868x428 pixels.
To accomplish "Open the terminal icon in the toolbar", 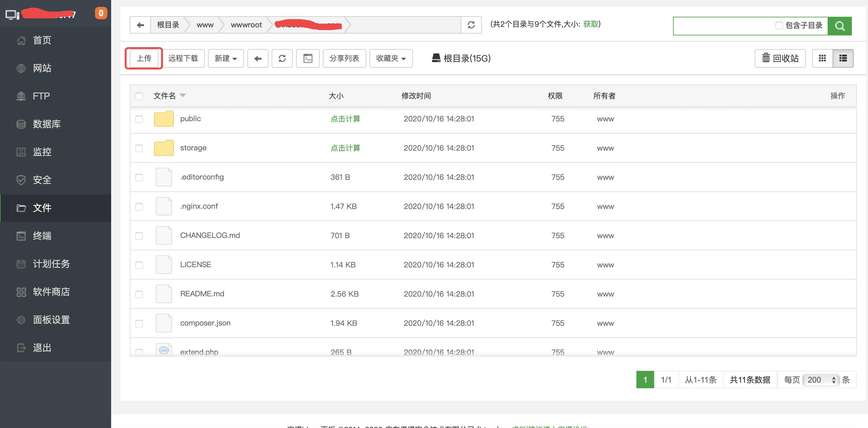I will pyautogui.click(x=308, y=58).
